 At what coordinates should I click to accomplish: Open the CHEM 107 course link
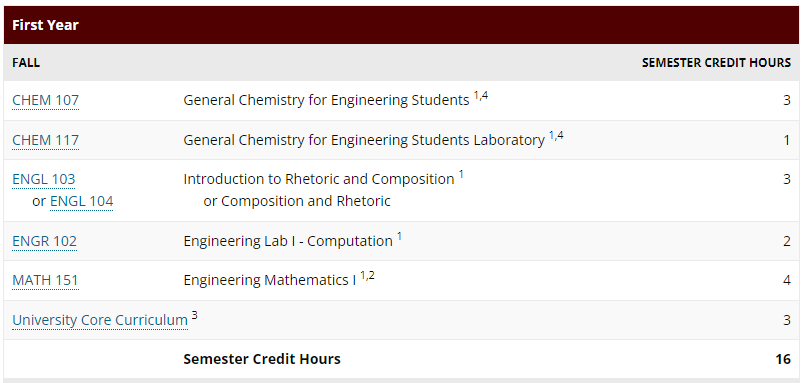click(x=46, y=100)
